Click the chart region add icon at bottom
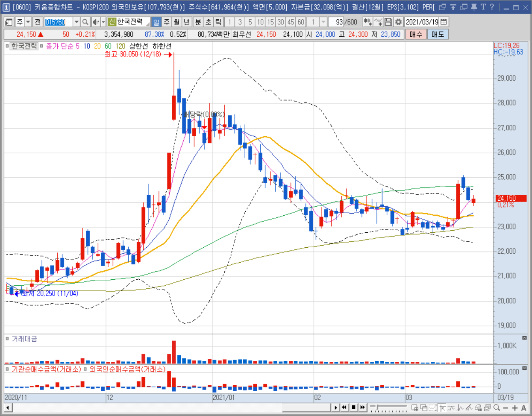Viewport: 532px width, 416px height. (x=414, y=408)
